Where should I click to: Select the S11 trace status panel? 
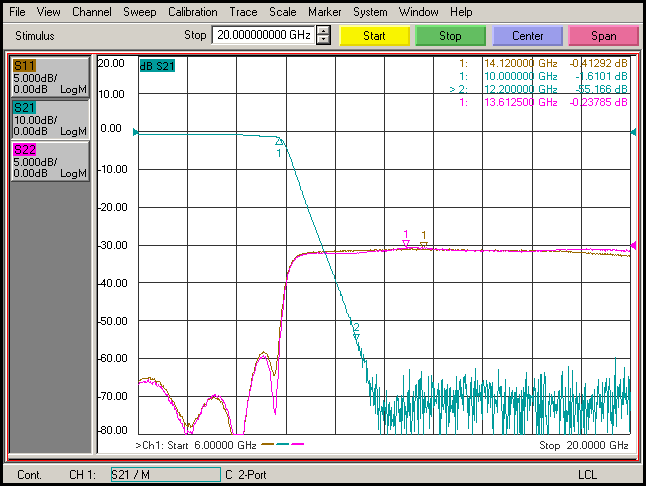(x=50, y=77)
